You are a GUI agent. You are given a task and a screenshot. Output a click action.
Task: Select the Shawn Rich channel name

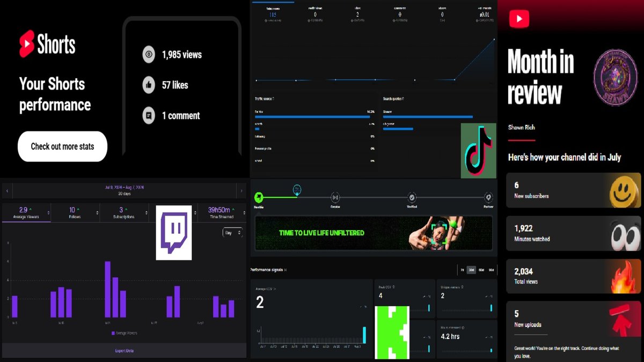click(x=522, y=128)
